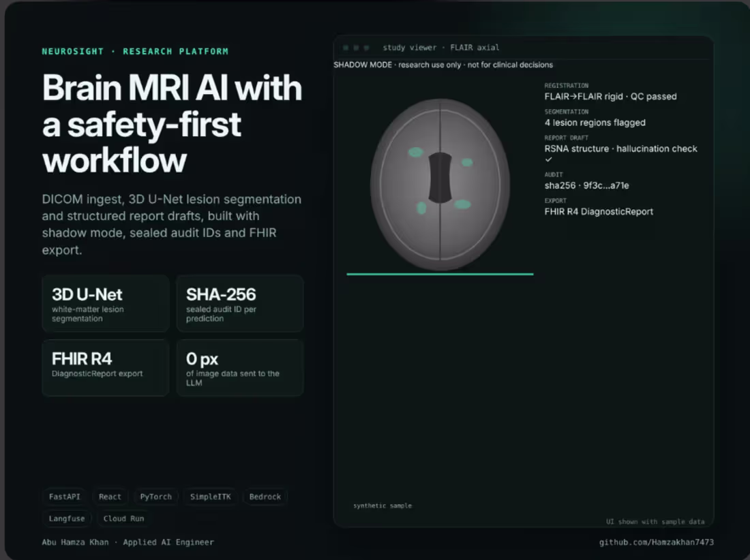The image size is (750, 560).
Task: Click 'NEUROSIGHT · RESEARCH PLATFORM' header label
Action: pyautogui.click(x=135, y=52)
